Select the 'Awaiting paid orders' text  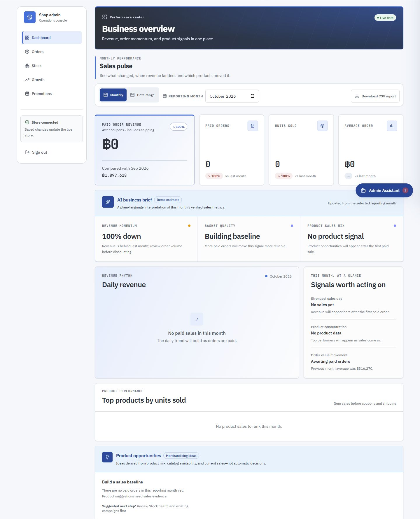(330, 361)
